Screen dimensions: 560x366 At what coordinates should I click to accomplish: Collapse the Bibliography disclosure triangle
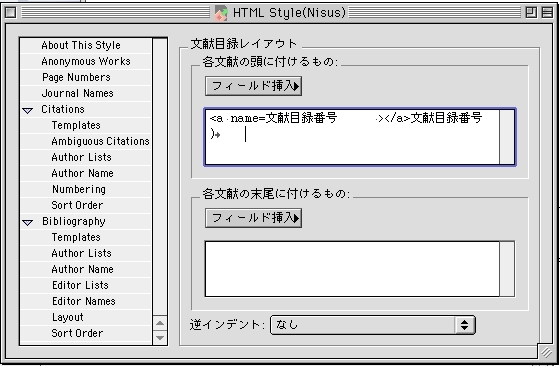(x=28, y=222)
